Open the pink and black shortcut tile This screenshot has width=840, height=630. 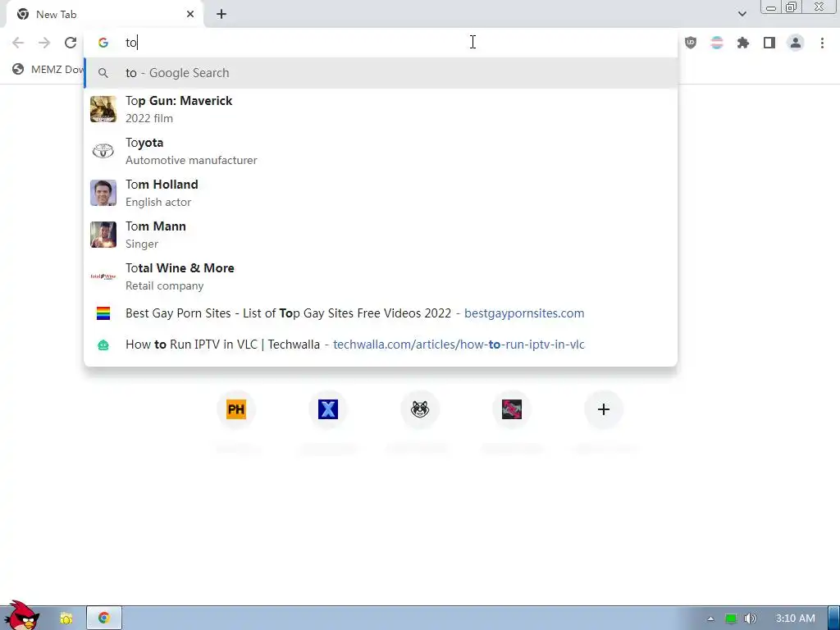(x=512, y=409)
